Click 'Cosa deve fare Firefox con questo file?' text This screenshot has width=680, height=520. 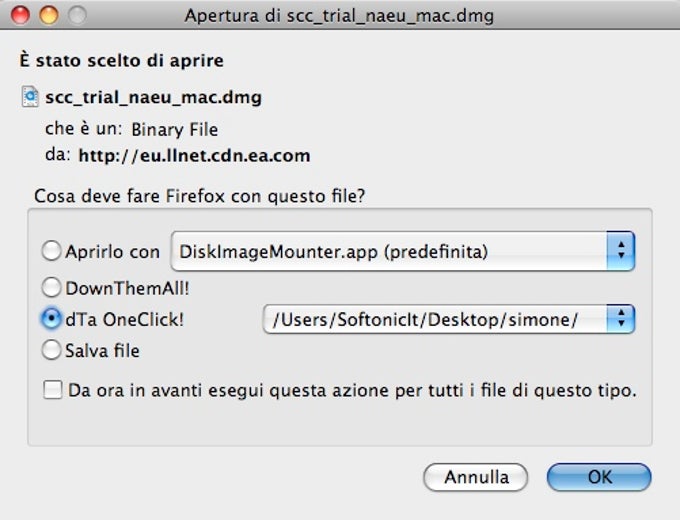click(x=199, y=196)
